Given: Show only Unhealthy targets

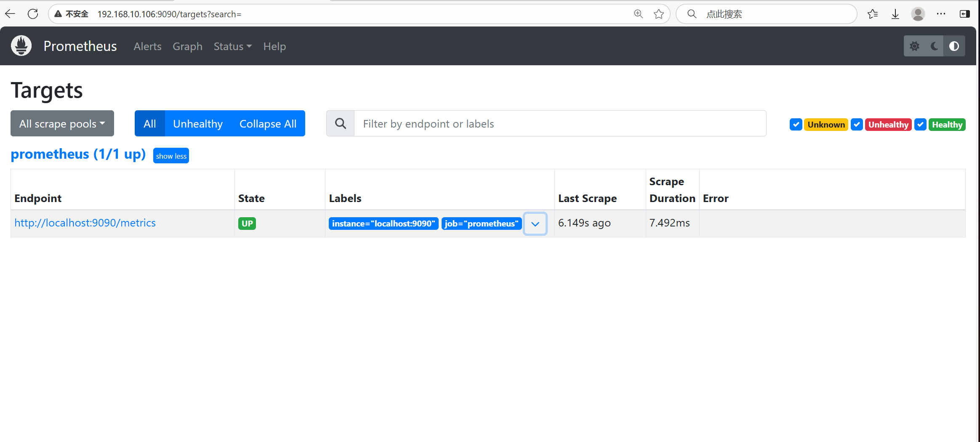Looking at the screenshot, I should pyautogui.click(x=198, y=123).
